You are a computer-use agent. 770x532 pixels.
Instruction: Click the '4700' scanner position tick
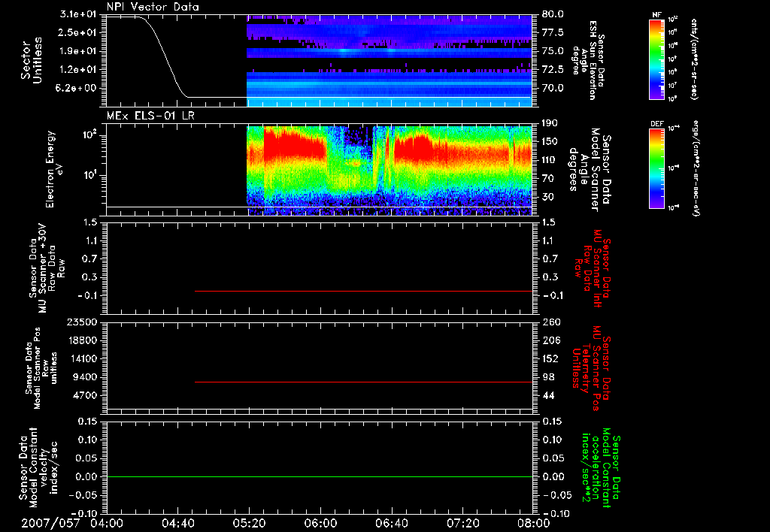[x=85, y=395]
